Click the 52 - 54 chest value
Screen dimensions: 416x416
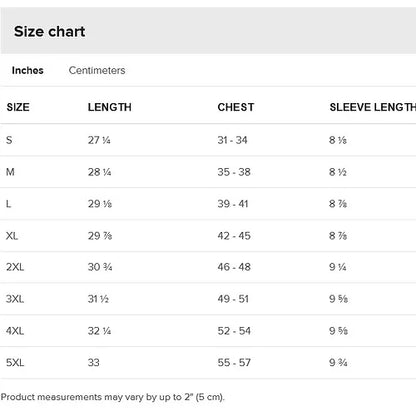point(234,331)
